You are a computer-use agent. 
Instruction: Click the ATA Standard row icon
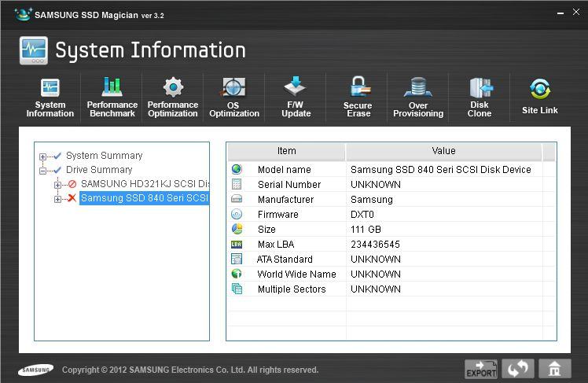237,259
